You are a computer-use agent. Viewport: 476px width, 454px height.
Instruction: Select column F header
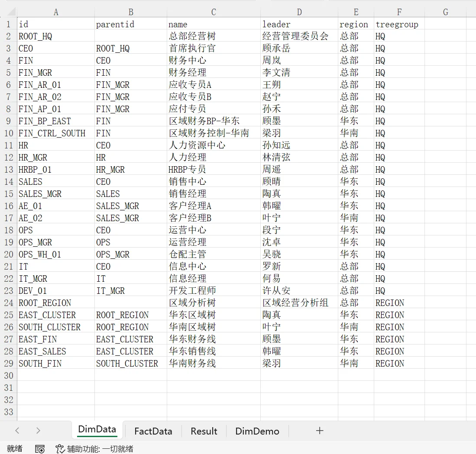point(399,12)
